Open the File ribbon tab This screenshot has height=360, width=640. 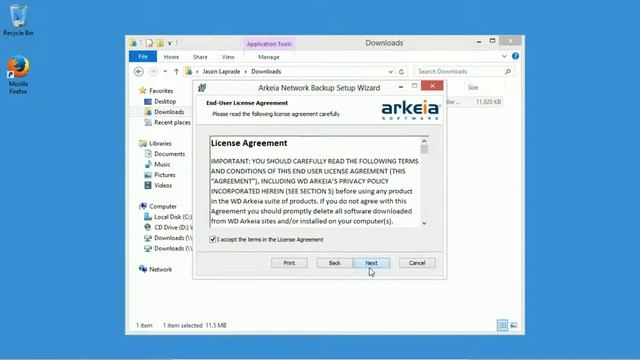tap(143, 57)
